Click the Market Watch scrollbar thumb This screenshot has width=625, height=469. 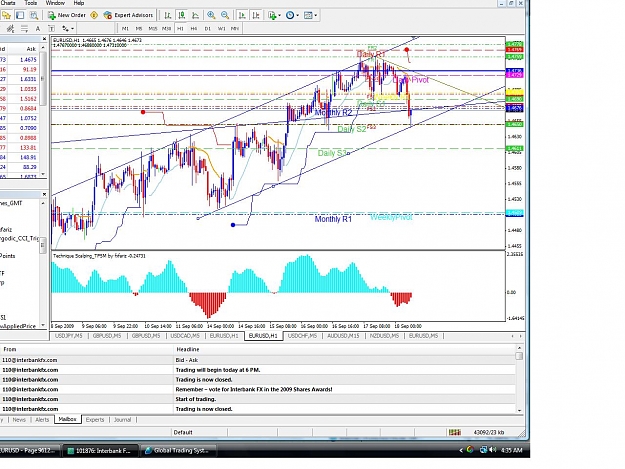(x=43, y=78)
